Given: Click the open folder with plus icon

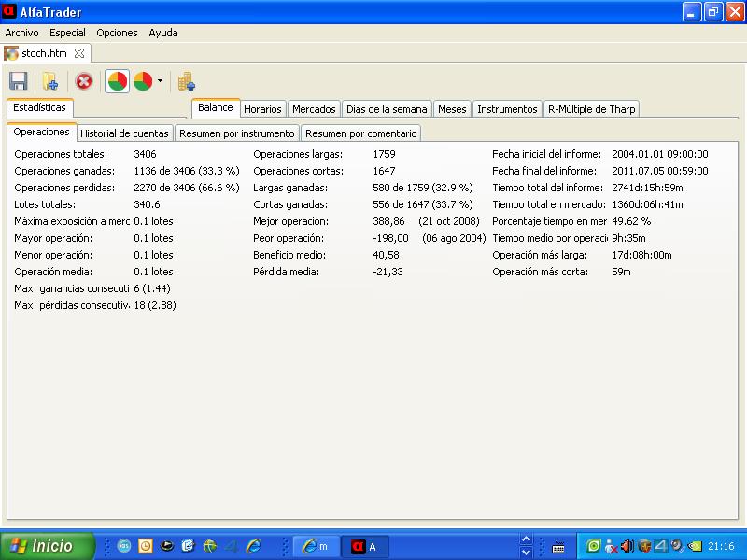Looking at the screenshot, I should pyautogui.click(x=50, y=81).
